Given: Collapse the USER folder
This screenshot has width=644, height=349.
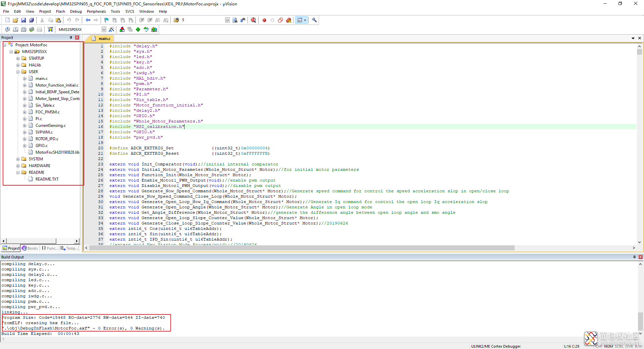Looking at the screenshot, I should tap(18, 72).
